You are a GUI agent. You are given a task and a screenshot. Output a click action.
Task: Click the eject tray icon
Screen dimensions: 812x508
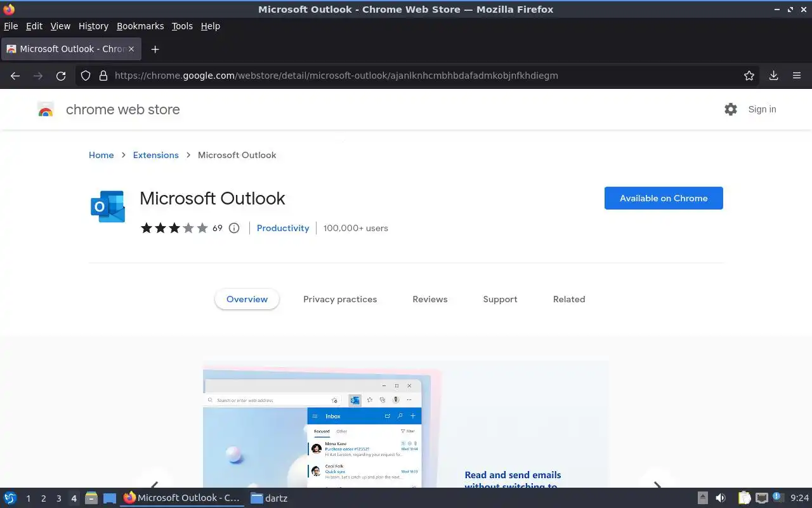(x=703, y=498)
